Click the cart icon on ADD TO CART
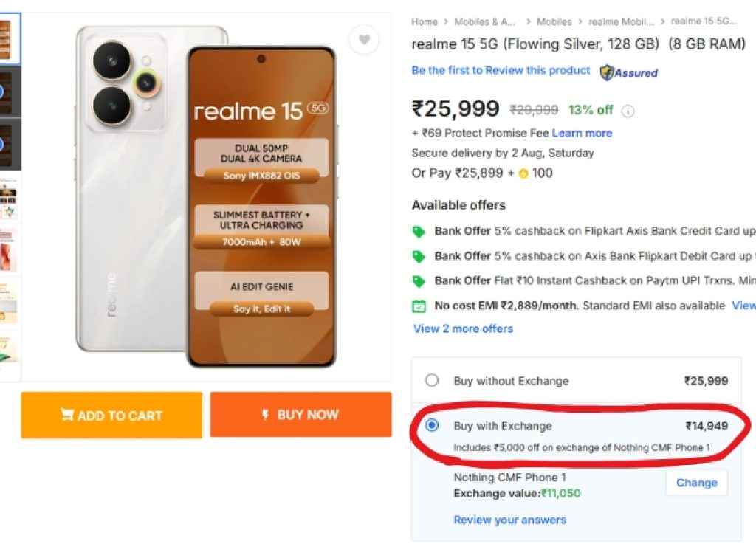Image resolution: width=756 pixels, height=558 pixels. (69, 416)
